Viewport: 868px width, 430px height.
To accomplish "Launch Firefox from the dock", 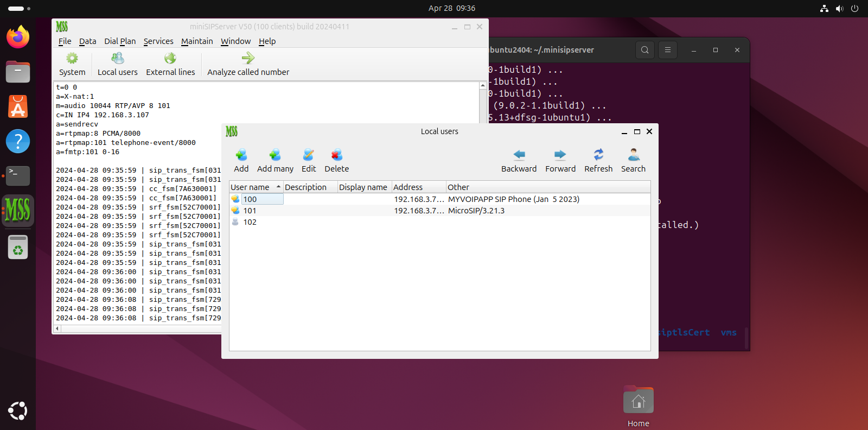I will coord(18,37).
